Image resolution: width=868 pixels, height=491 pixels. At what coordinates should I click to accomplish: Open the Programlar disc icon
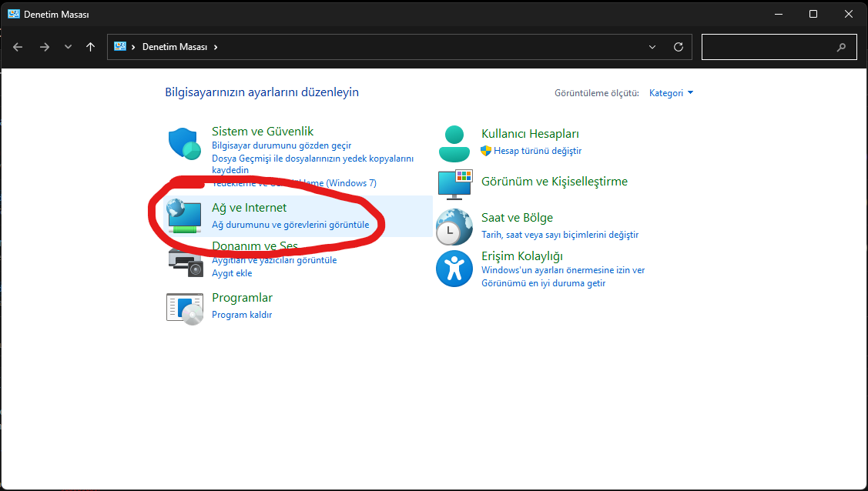click(185, 309)
